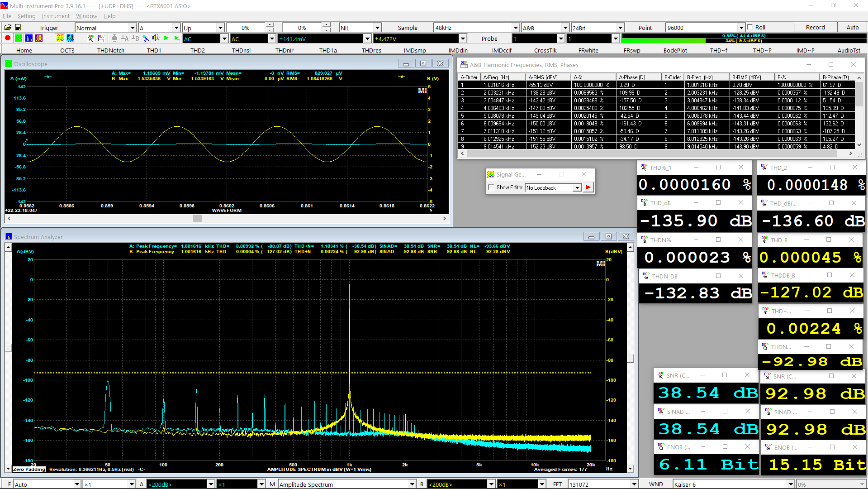Open the Signal Generator toolbar icon
The width and height of the screenshot is (868, 489).
click(x=60, y=38)
